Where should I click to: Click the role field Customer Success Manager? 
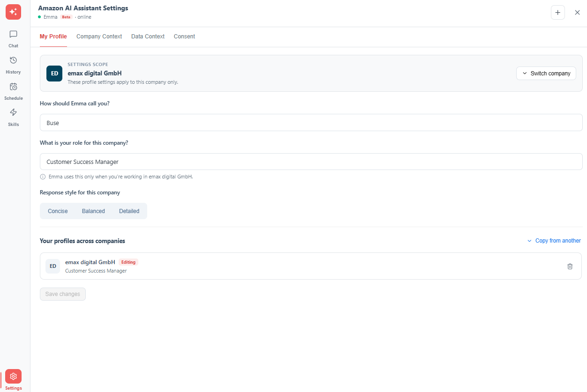311,162
